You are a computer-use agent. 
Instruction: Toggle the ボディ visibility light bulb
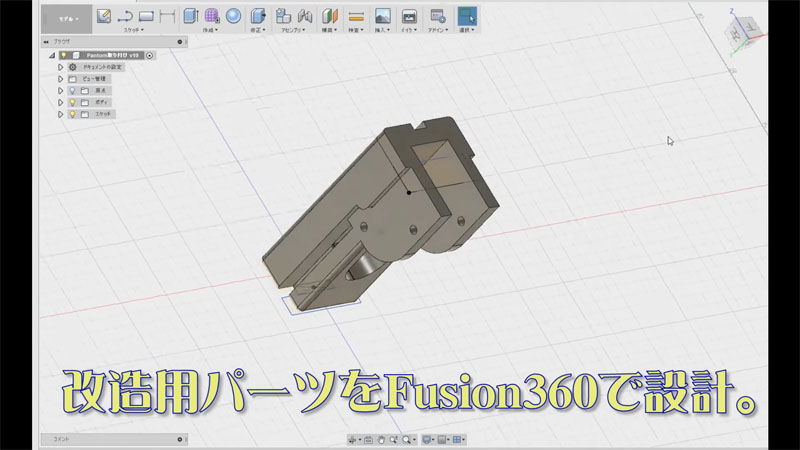tap(72, 102)
